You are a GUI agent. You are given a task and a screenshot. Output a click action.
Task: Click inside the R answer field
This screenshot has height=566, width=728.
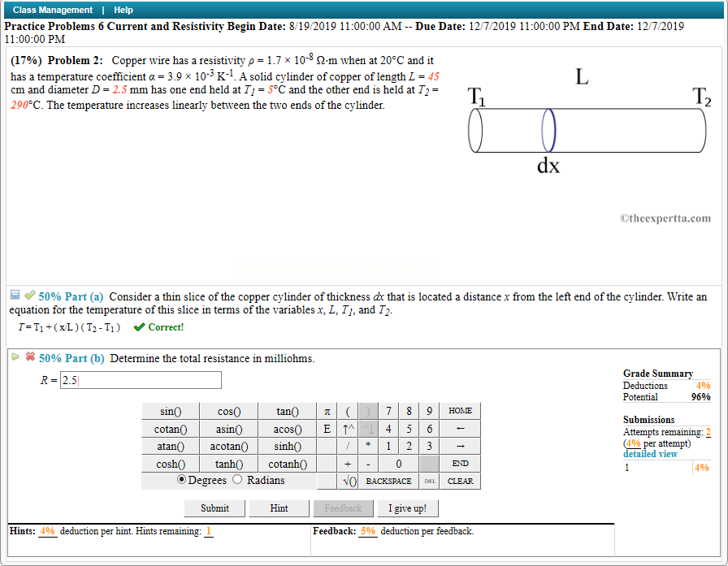point(140,379)
